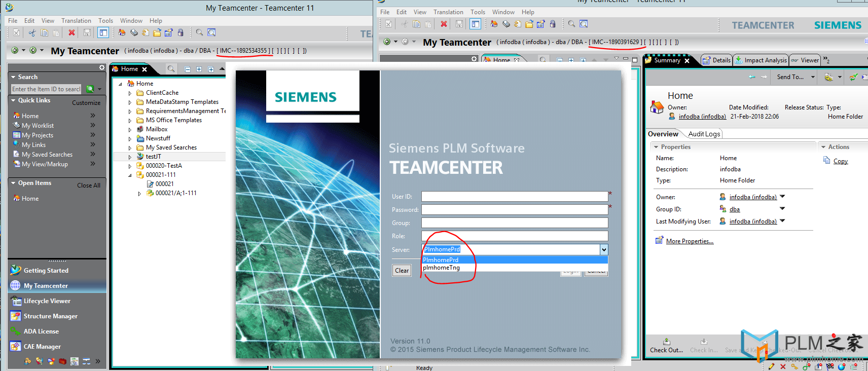Screen dimensions: 868x371
Task: Open Tools menu in left window
Action: tap(105, 21)
